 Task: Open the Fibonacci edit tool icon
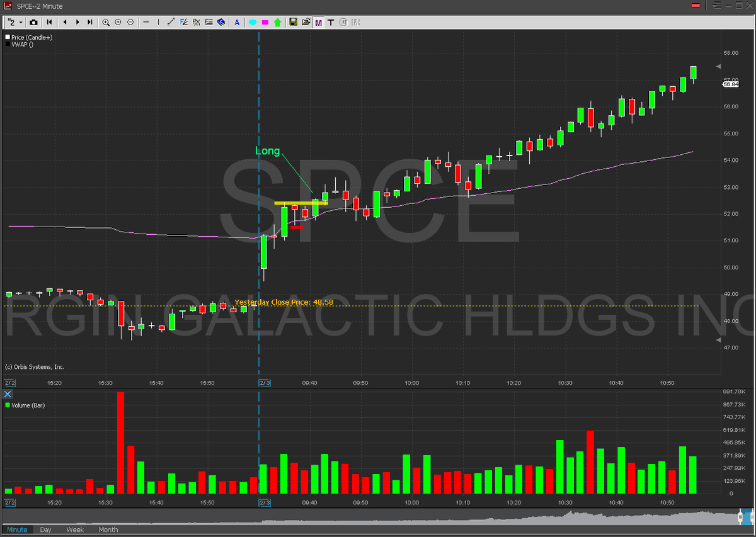coord(184,22)
